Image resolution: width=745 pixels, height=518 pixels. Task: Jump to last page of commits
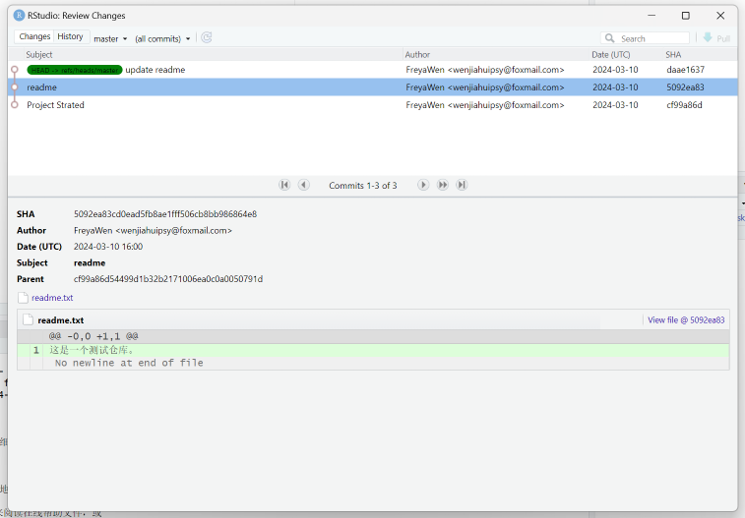(x=461, y=185)
